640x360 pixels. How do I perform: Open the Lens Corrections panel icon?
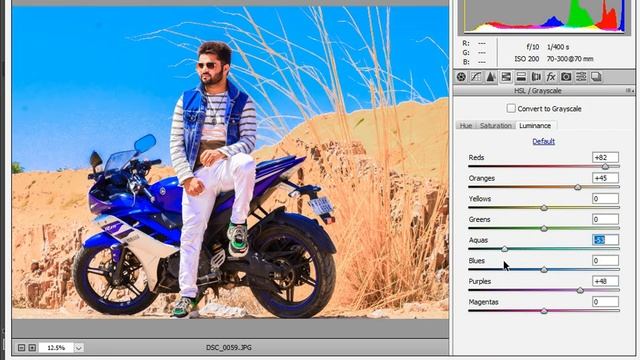click(x=536, y=77)
